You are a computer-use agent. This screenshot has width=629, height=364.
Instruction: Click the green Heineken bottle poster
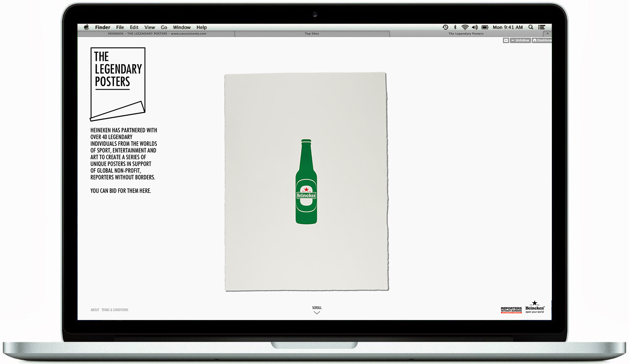tap(307, 182)
